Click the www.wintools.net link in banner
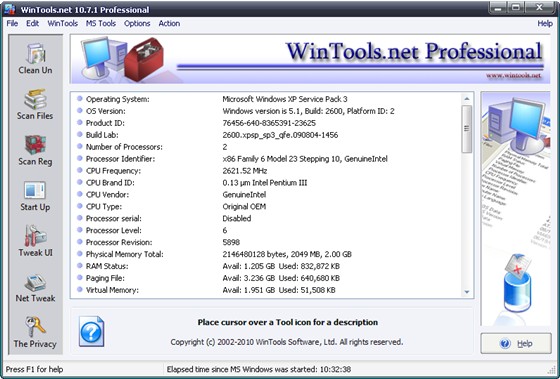This screenshot has height=379, width=560. [x=514, y=76]
